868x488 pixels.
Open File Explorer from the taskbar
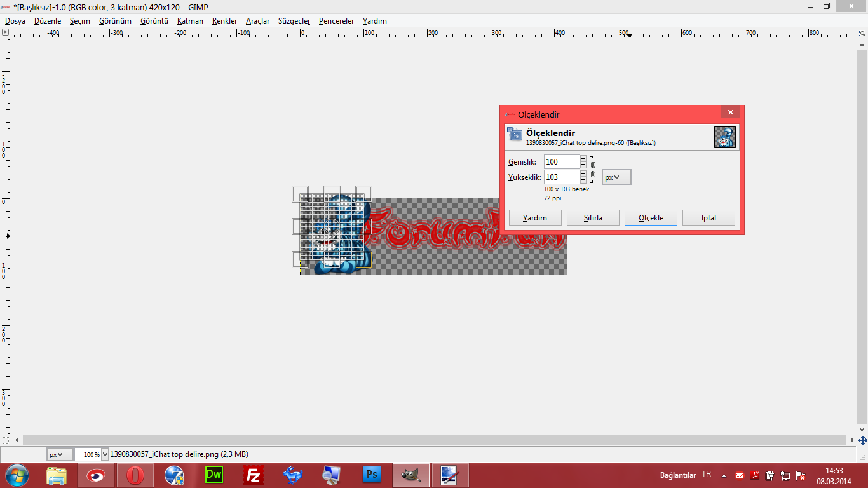[x=57, y=475]
